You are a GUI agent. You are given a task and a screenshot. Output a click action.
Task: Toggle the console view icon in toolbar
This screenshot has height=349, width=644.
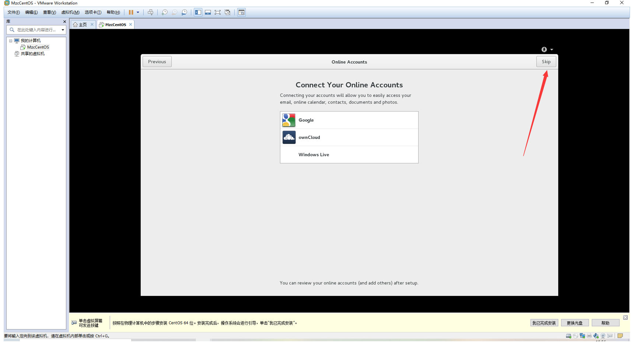point(241,12)
